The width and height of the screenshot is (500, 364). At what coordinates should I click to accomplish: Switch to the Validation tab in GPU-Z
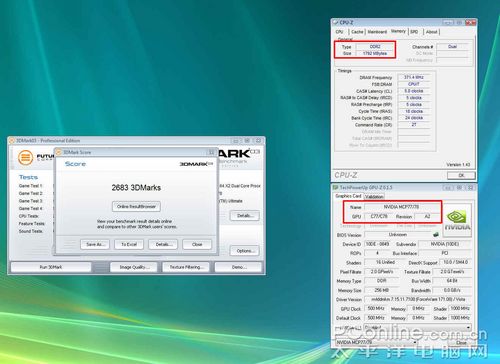pos(374,197)
